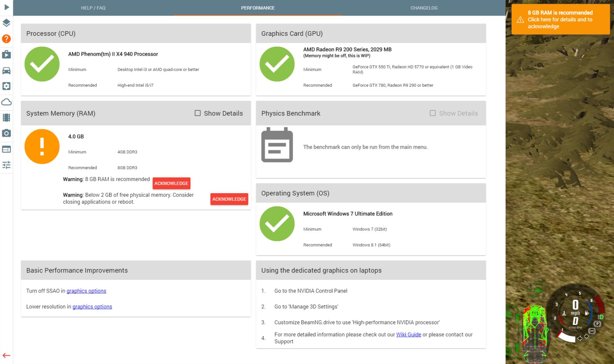Click the red back arrow icon
The height and width of the screenshot is (364, 614).
6,355
